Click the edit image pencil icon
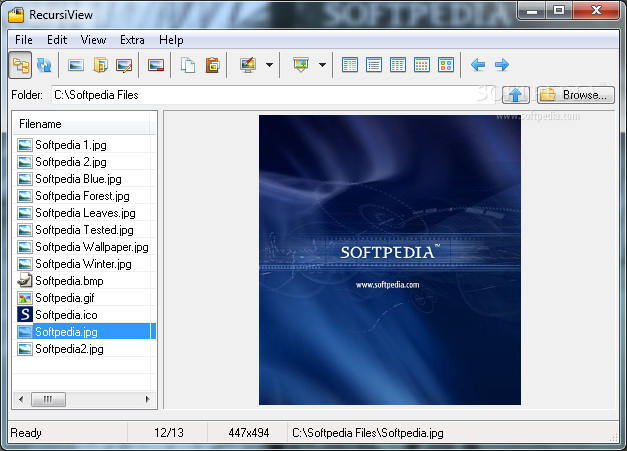 pos(124,65)
